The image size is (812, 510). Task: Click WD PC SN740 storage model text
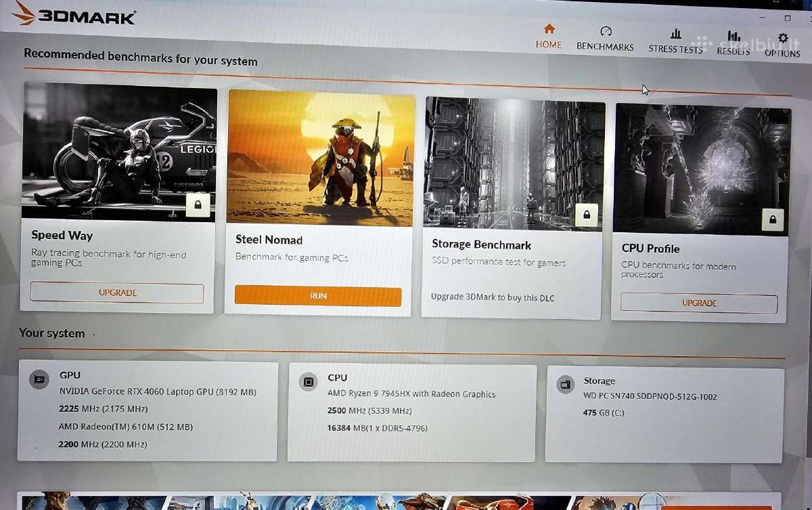pyautogui.click(x=650, y=397)
